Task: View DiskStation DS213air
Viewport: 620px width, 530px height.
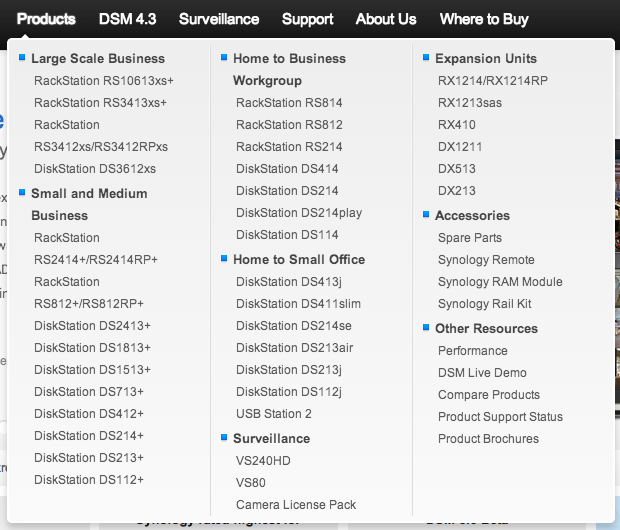Action: point(295,348)
